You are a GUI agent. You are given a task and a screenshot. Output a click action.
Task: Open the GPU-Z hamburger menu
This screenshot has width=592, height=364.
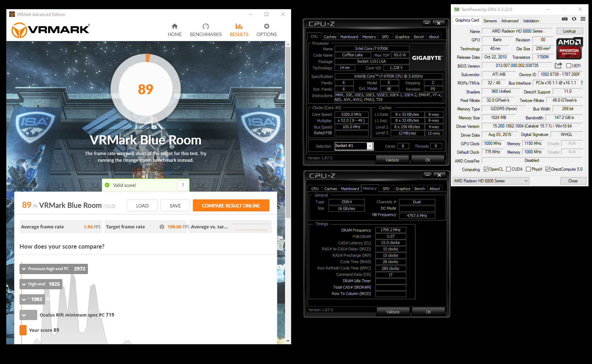click(x=583, y=19)
